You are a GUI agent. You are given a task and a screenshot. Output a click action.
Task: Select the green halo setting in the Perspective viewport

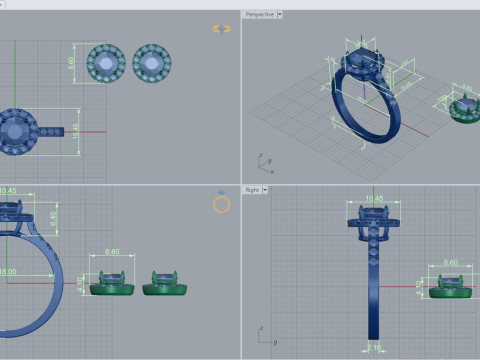[x=465, y=109]
